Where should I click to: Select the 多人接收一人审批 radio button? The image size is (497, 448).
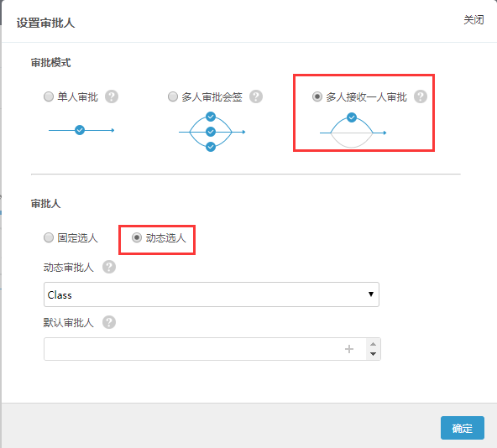(x=317, y=96)
